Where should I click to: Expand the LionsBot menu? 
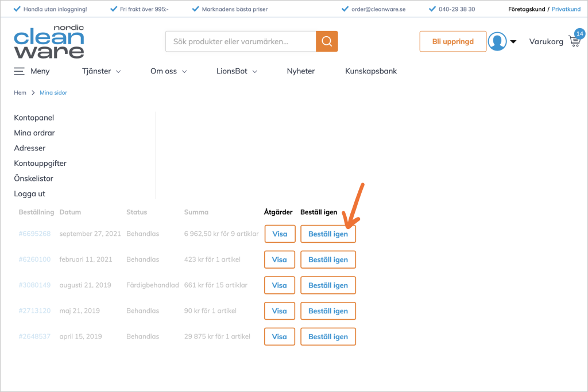click(237, 71)
